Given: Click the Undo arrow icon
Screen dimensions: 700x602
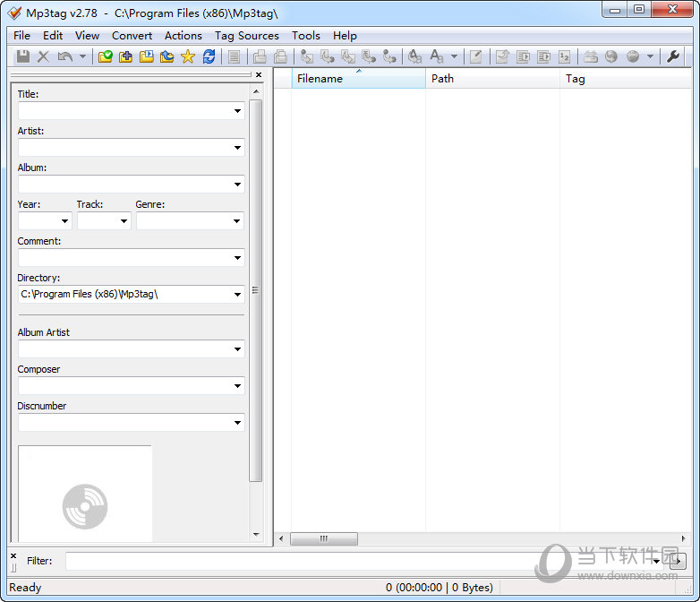Looking at the screenshot, I should (65, 56).
